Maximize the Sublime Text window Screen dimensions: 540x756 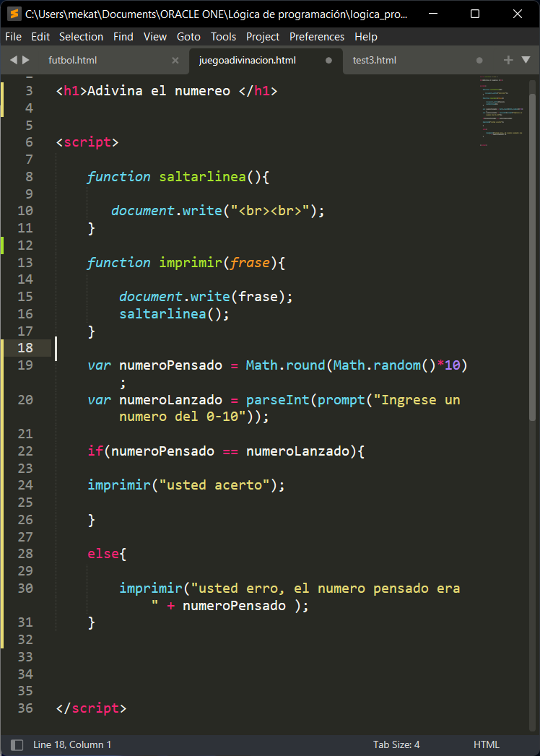click(x=475, y=14)
